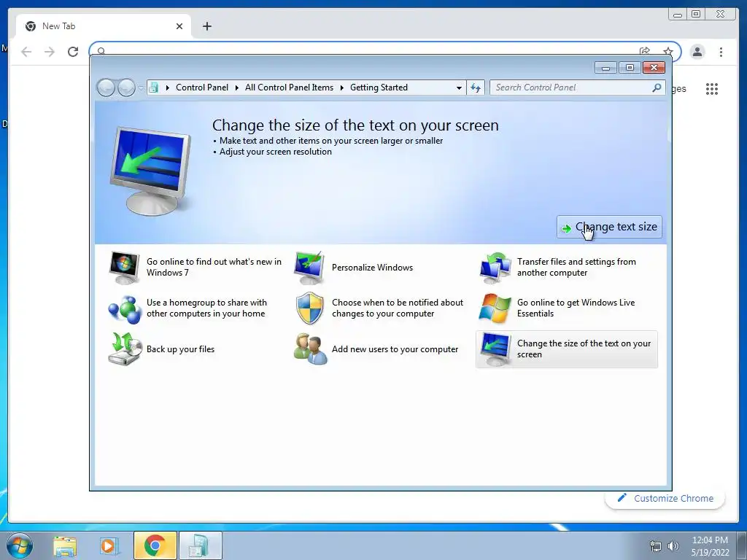Click the Transfer files and settings icon

pos(495,267)
